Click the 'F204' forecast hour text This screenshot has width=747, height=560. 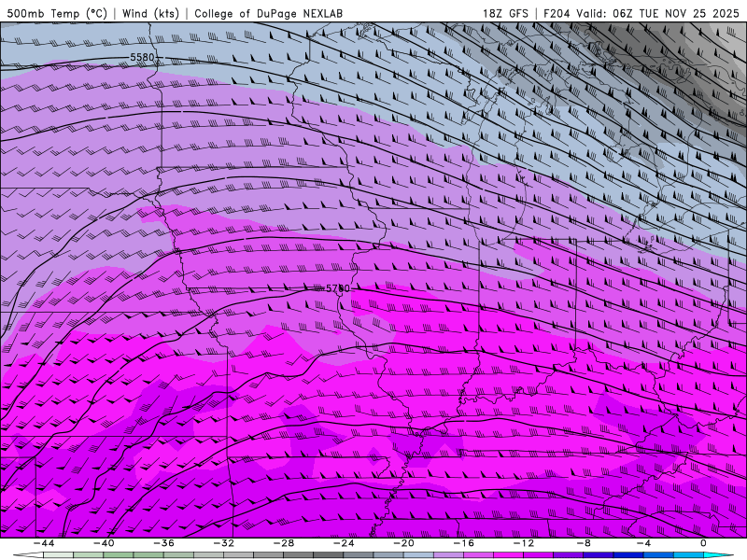(557, 13)
